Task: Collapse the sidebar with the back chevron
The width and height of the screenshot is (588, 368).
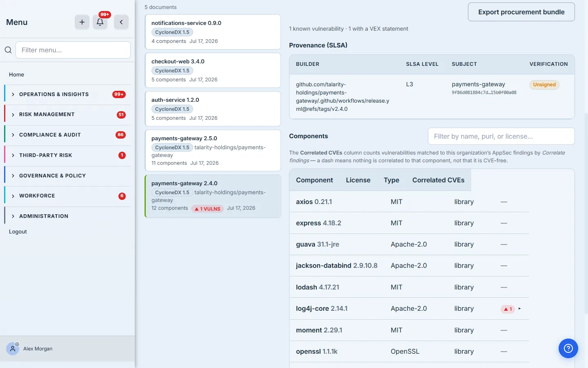Action: pos(121,22)
